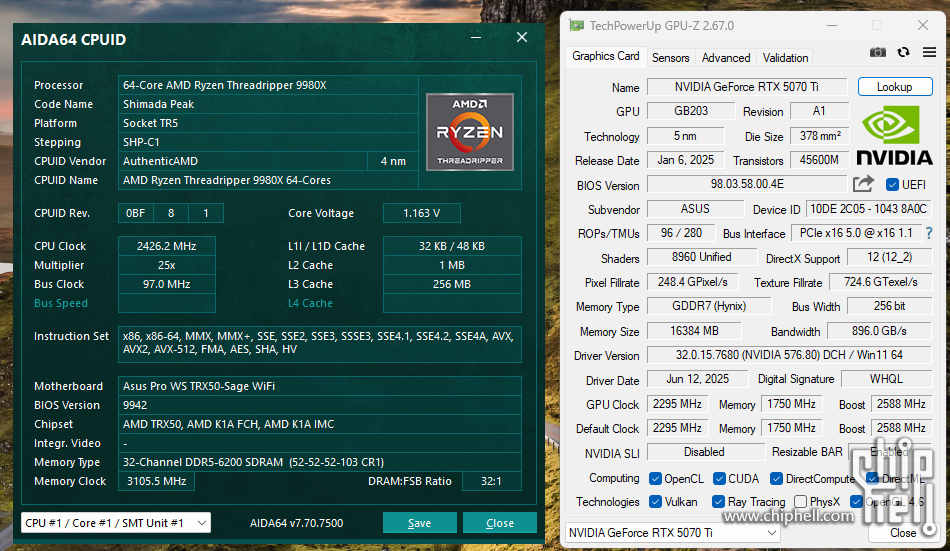
Task: Click the Subvendor ASUS field
Action: (x=695, y=209)
